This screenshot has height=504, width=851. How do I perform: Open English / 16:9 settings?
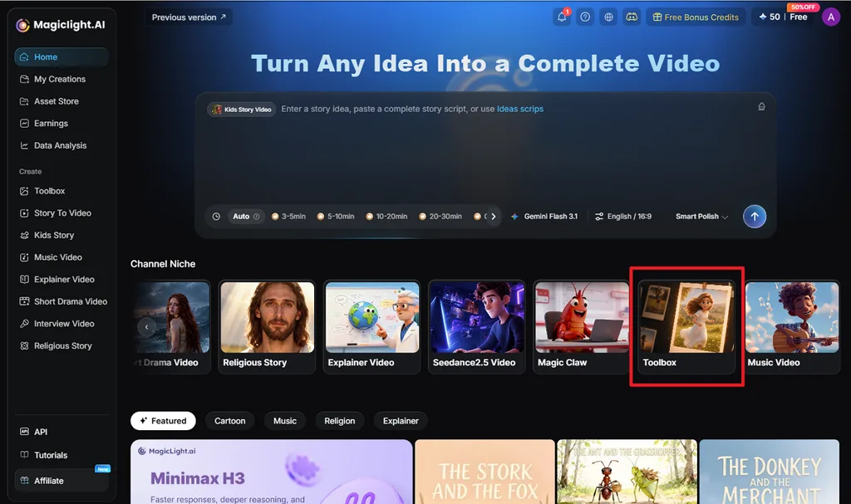(623, 217)
